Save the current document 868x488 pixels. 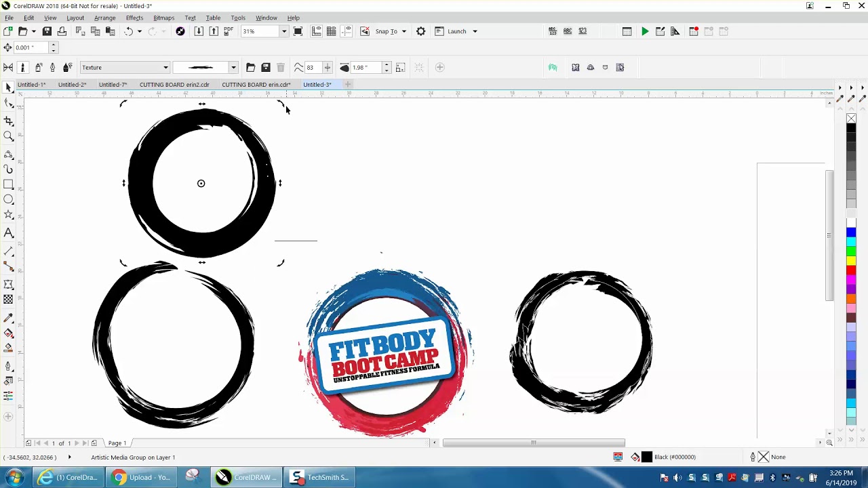[x=47, y=31]
